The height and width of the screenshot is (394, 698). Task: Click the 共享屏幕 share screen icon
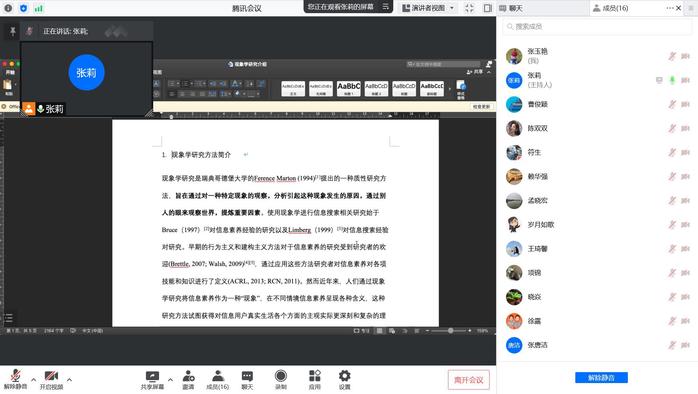(x=152, y=376)
